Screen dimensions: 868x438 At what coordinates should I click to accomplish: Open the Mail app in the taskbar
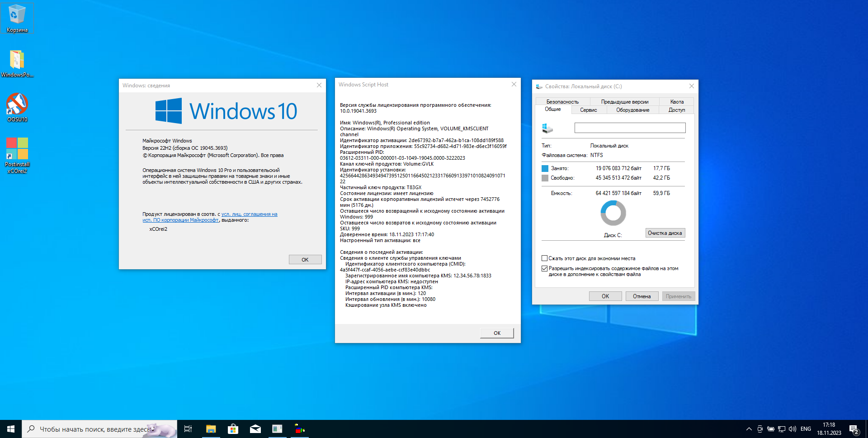tap(255, 429)
